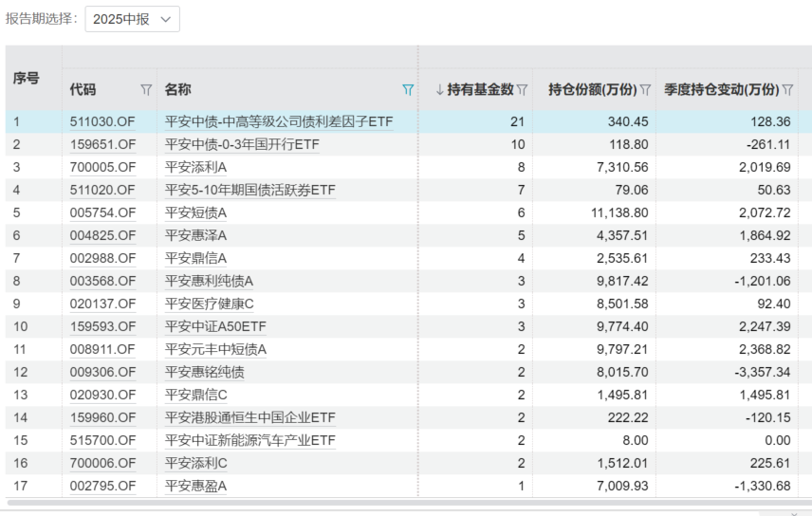This screenshot has height=516, width=812.
Task: Click the filter icon in 代码 column
Action: 146,90
